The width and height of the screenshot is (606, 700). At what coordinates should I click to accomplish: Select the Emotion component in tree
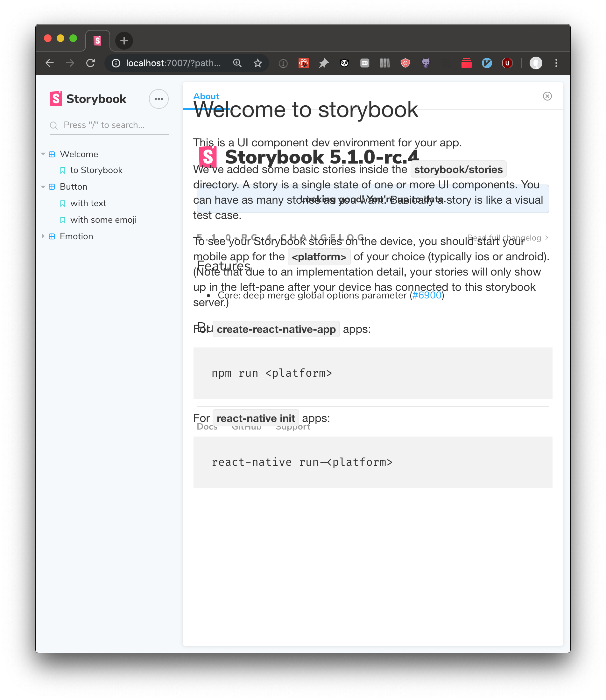point(76,236)
